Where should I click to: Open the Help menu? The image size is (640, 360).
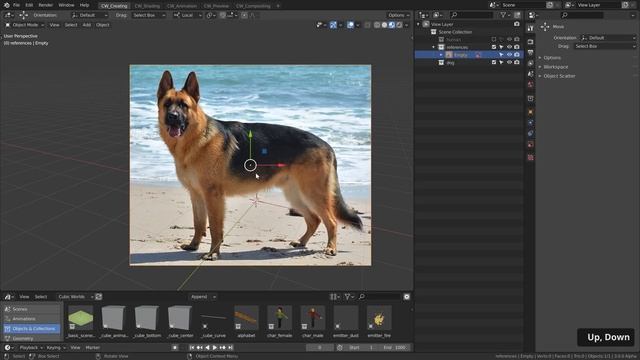click(x=84, y=5)
